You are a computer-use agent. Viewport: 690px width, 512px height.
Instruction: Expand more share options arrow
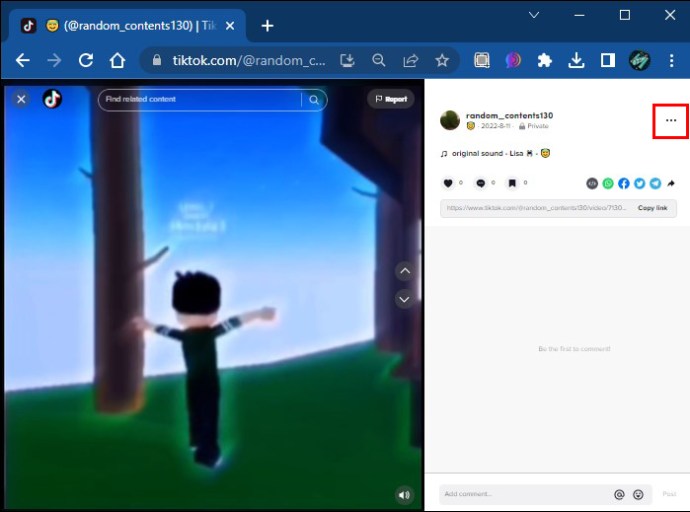[x=671, y=183]
